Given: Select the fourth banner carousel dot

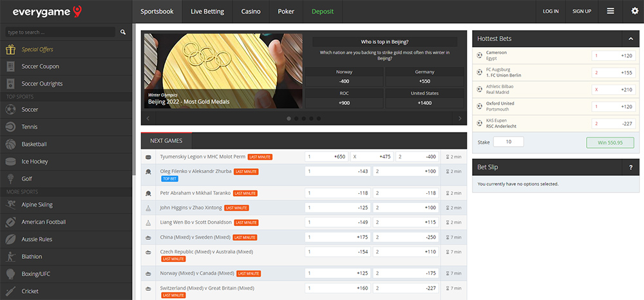Looking at the screenshot, I should (x=311, y=118).
